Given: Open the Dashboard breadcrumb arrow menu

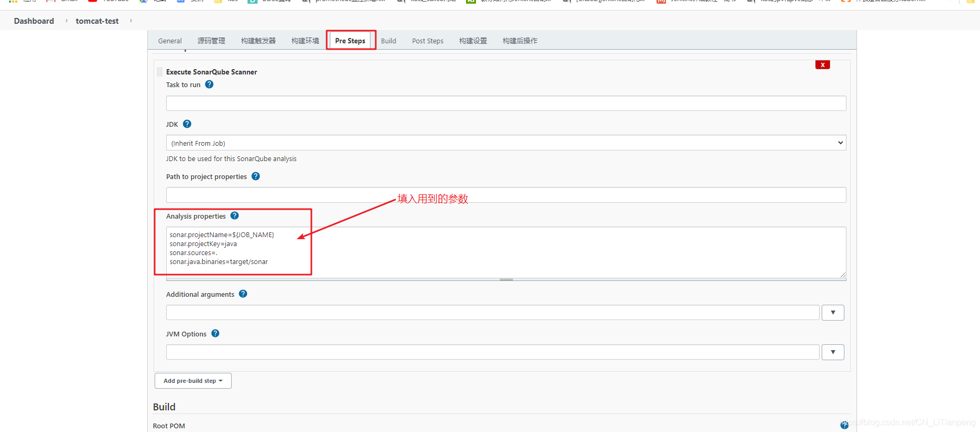Looking at the screenshot, I should [66, 21].
